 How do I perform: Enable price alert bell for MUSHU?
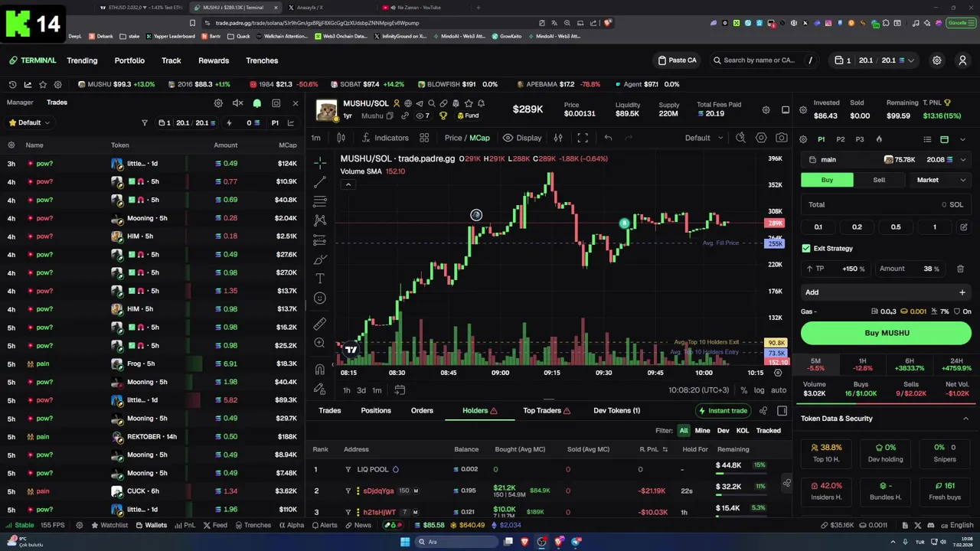481,103
